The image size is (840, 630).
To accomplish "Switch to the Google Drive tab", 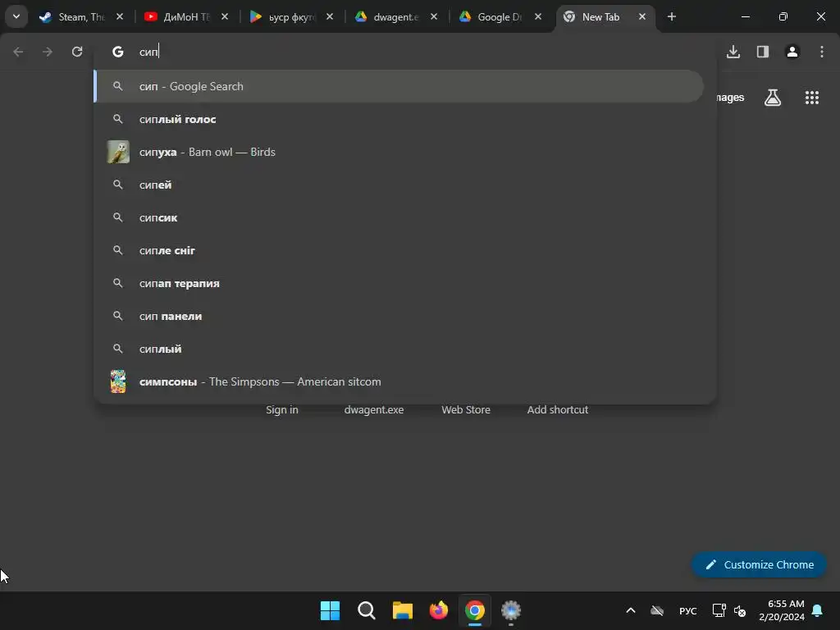I will [500, 16].
